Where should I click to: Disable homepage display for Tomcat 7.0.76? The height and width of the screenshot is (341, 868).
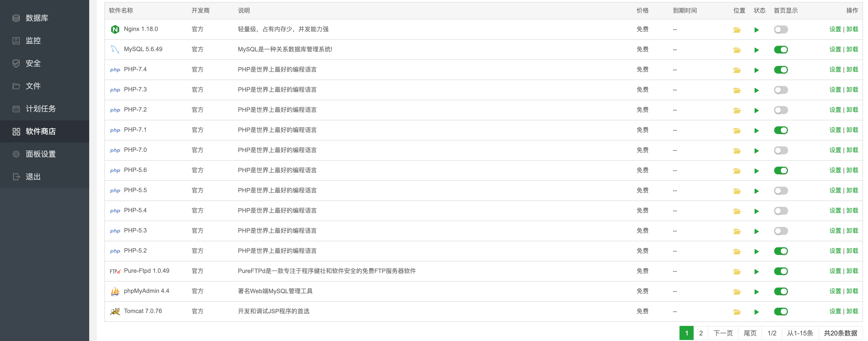(781, 312)
